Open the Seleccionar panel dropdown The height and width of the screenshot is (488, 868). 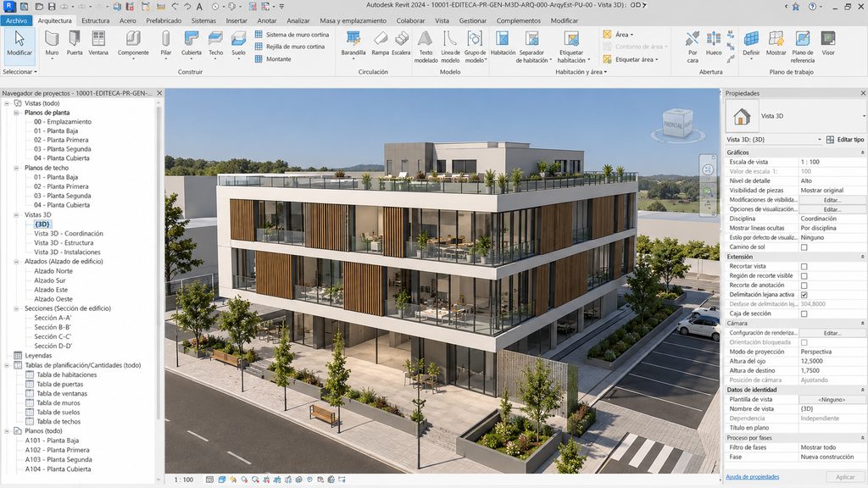coord(20,72)
